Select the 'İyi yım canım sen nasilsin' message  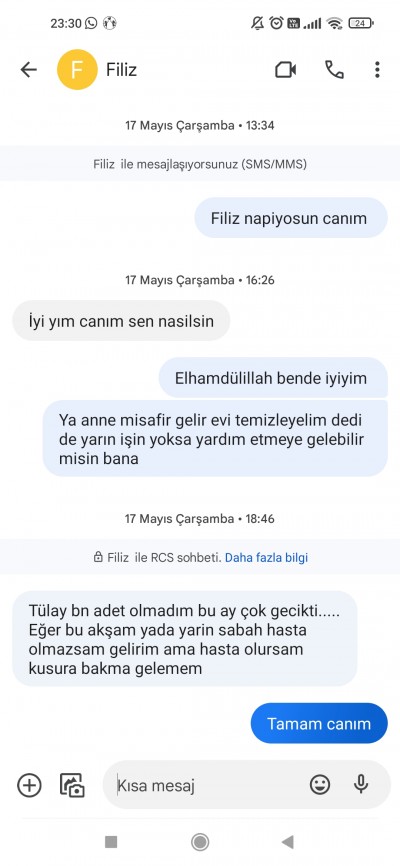coord(121,320)
